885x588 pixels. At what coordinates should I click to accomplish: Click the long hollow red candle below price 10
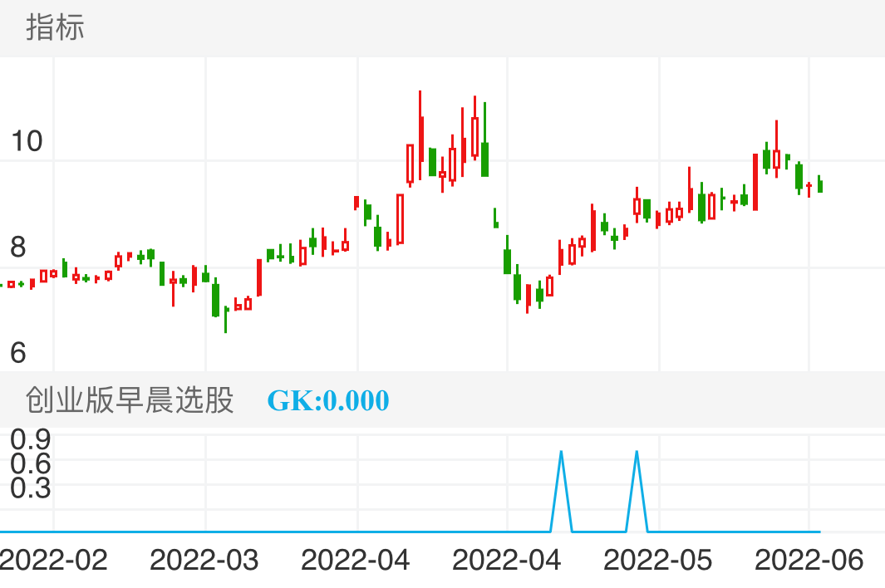pyautogui.click(x=400, y=219)
